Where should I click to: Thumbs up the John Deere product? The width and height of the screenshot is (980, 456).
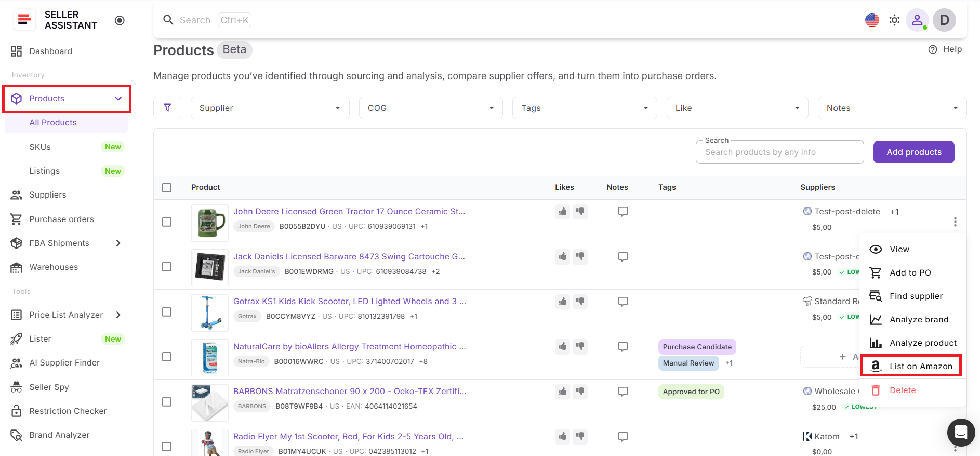[x=562, y=212]
